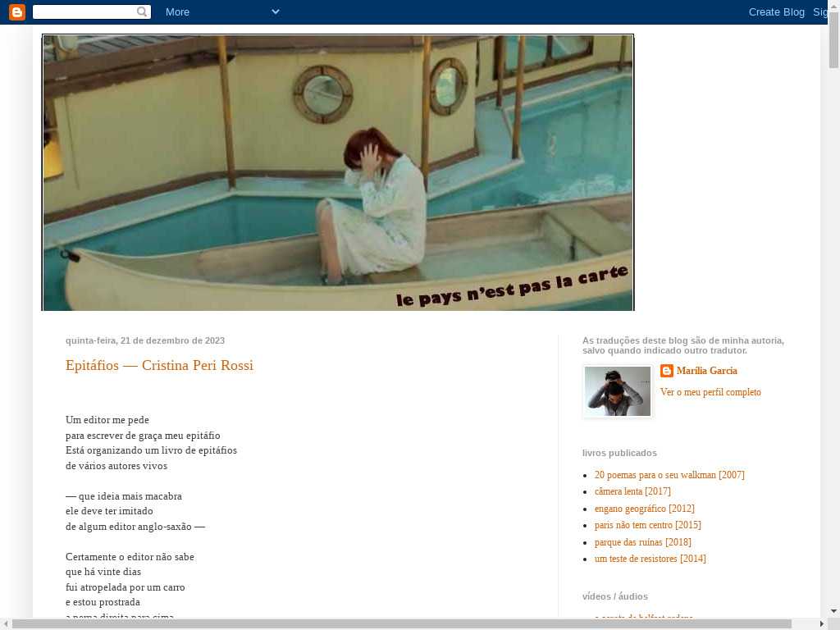This screenshot has width=840, height=630.
Task: Click the boat header banner image
Action: (338, 172)
